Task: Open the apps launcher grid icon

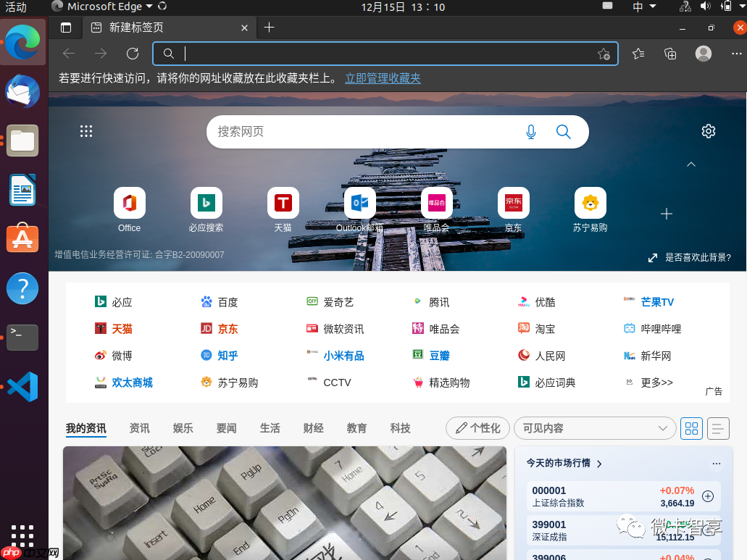Action: point(86,131)
